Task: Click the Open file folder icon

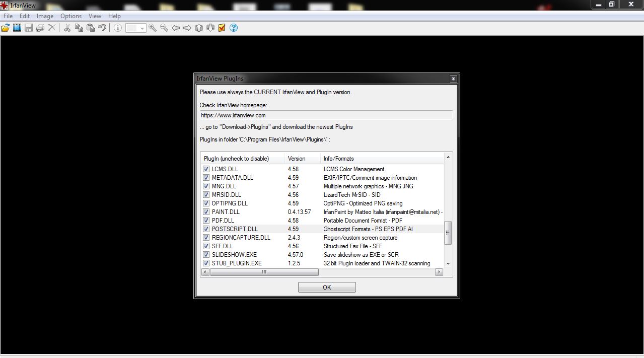Action: tap(6, 28)
